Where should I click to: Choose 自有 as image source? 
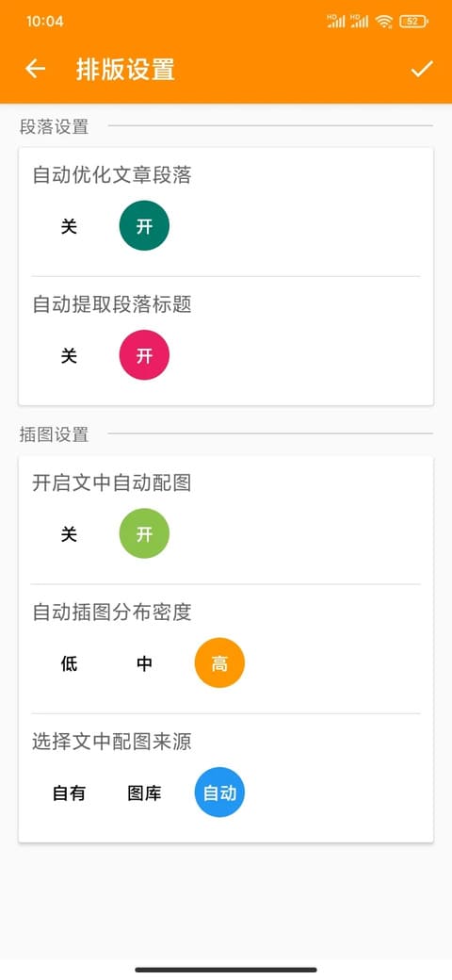click(69, 792)
